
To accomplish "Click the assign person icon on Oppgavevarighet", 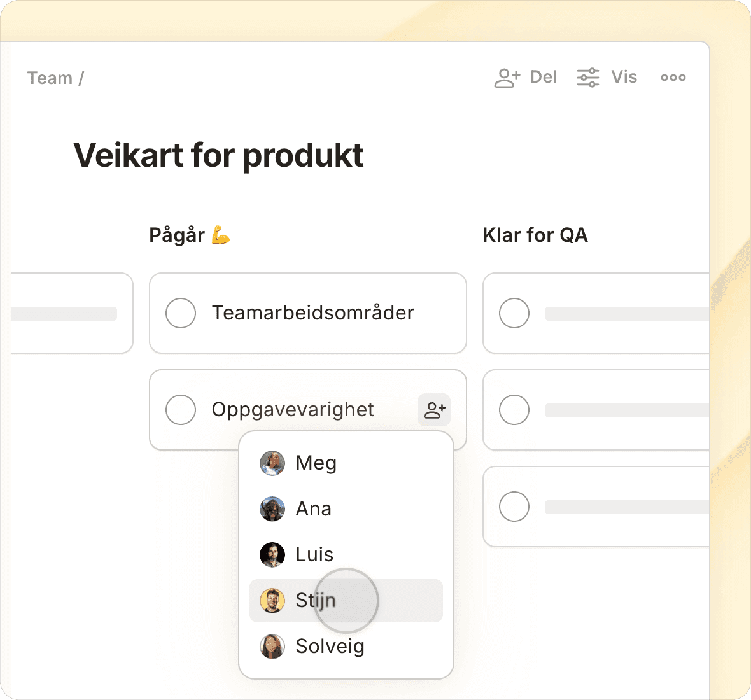I will point(434,410).
